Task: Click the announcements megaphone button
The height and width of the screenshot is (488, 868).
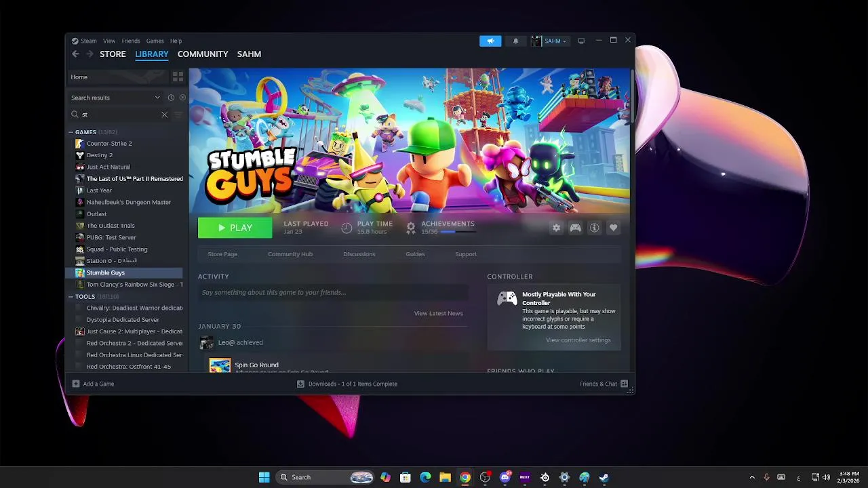Action: coord(490,41)
